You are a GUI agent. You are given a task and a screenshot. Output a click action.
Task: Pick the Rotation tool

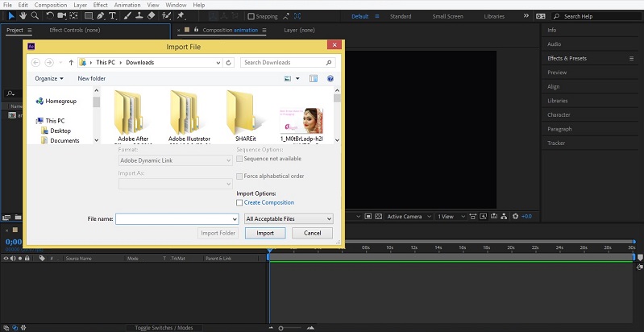click(x=50, y=15)
